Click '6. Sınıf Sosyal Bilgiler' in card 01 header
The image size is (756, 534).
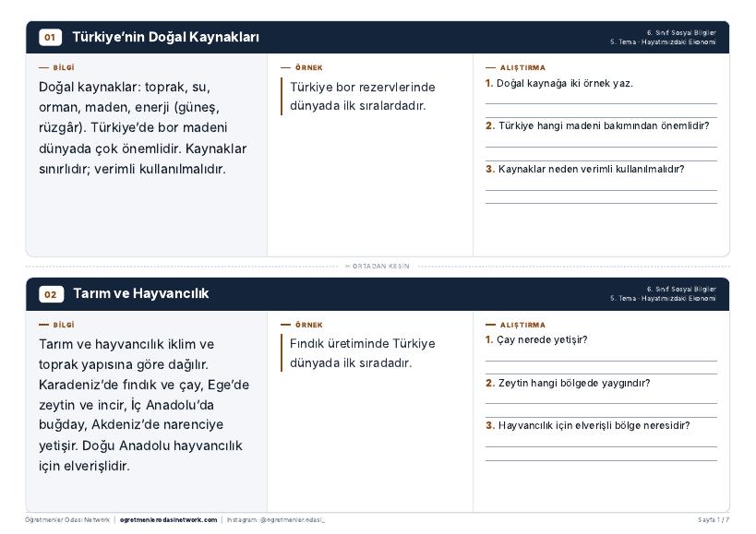681,33
